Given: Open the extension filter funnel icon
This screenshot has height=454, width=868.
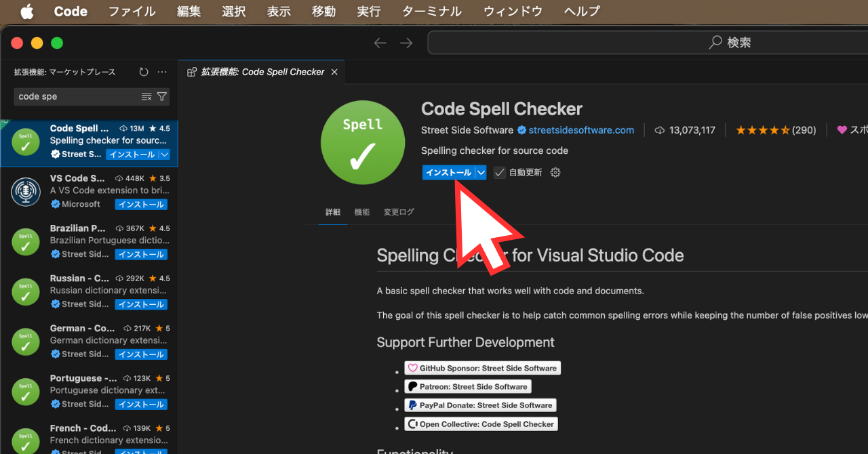Looking at the screenshot, I should click(x=161, y=96).
